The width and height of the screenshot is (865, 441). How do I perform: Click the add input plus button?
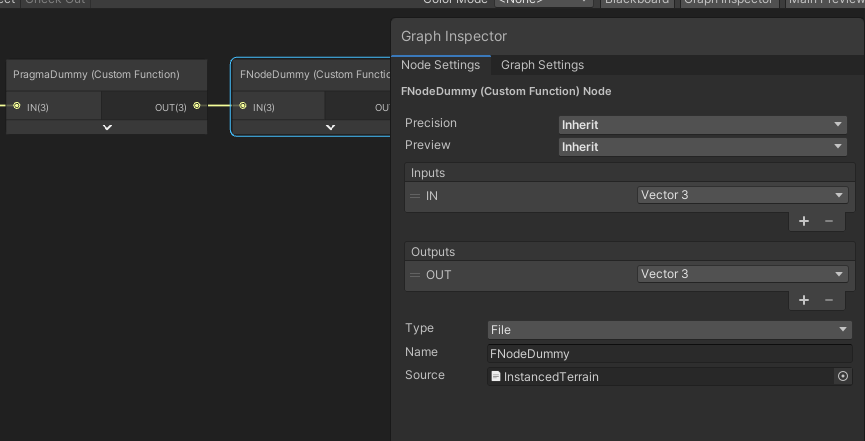(x=804, y=221)
